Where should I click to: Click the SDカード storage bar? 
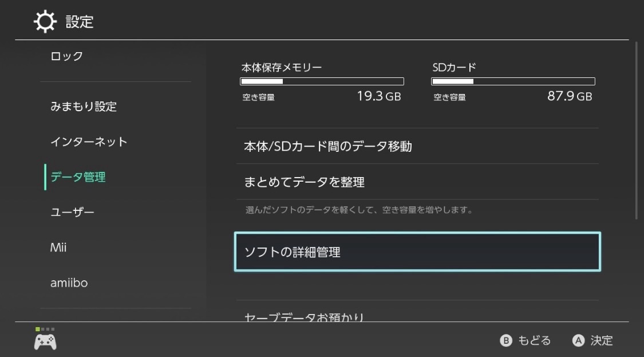pyautogui.click(x=513, y=81)
